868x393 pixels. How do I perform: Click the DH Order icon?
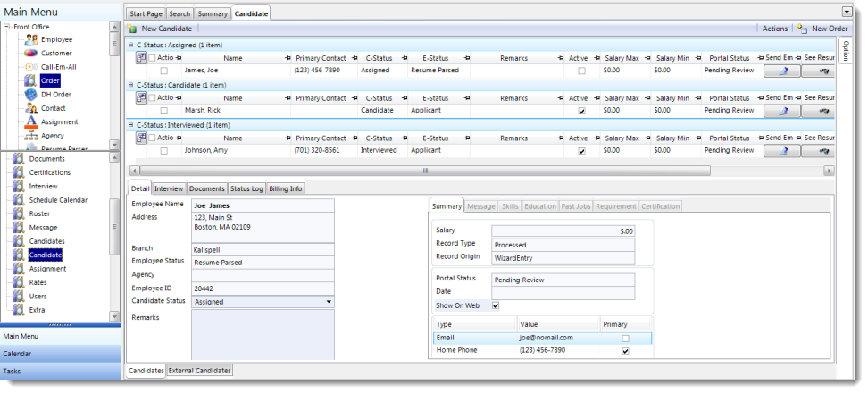(x=30, y=95)
